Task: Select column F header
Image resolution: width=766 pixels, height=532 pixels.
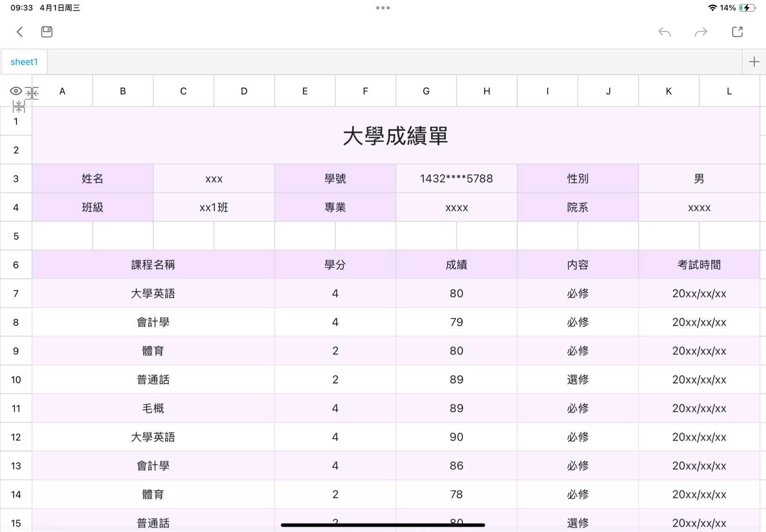Action: point(365,91)
